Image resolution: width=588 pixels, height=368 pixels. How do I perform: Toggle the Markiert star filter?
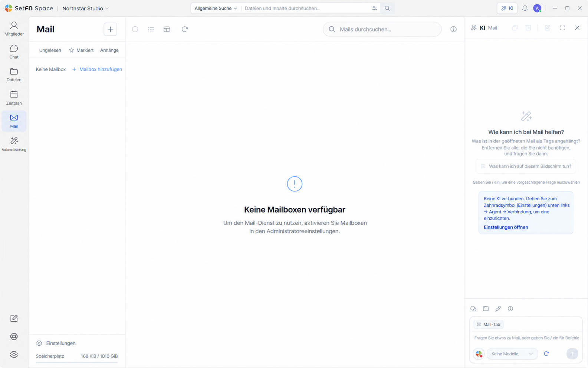pos(81,50)
